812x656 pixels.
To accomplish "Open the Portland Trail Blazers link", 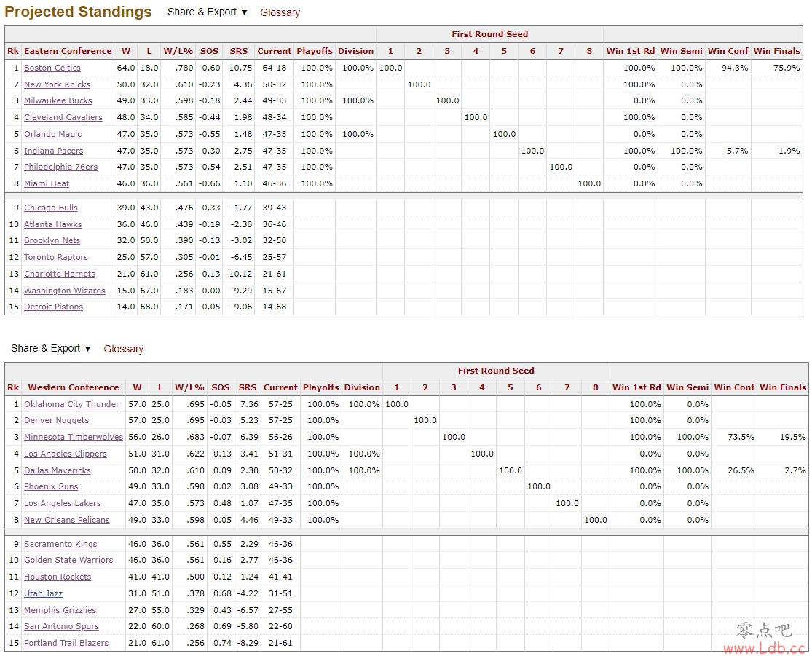I will click(x=66, y=643).
